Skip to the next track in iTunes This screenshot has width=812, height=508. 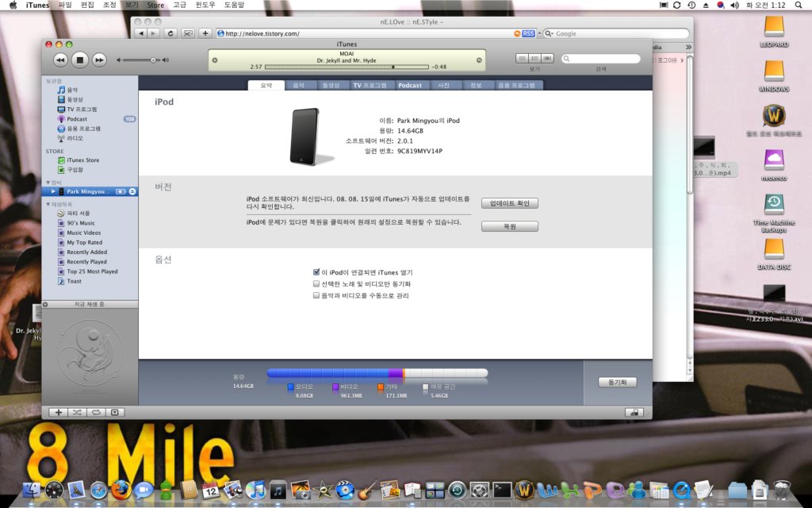click(x=99, y=60)
